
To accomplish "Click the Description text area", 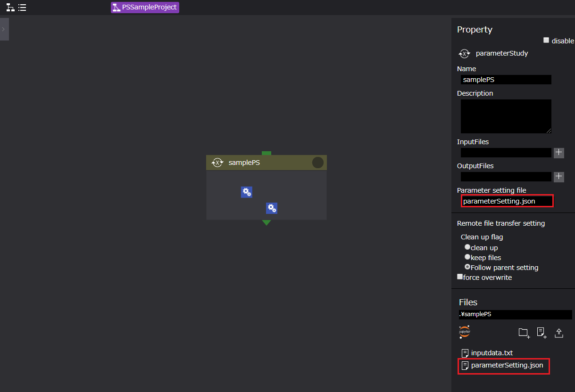I will click(506, 116).
